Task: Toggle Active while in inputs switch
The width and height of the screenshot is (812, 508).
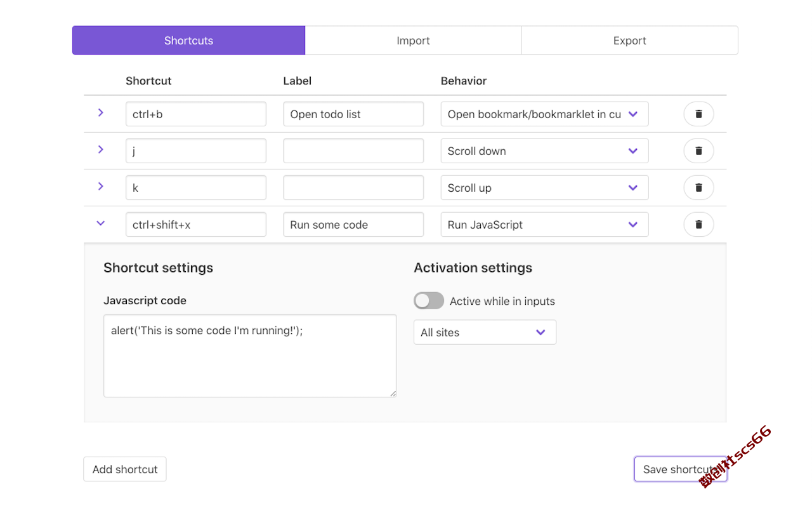Action: 429,301
